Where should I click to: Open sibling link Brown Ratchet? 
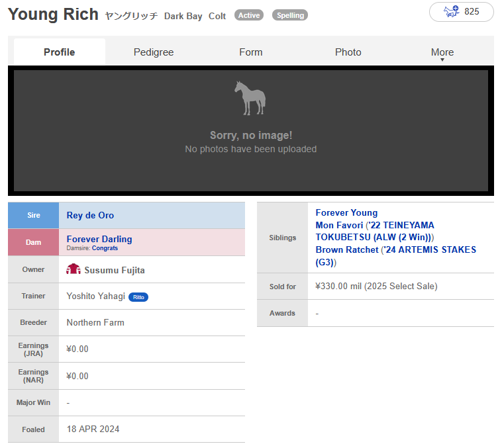347,249
